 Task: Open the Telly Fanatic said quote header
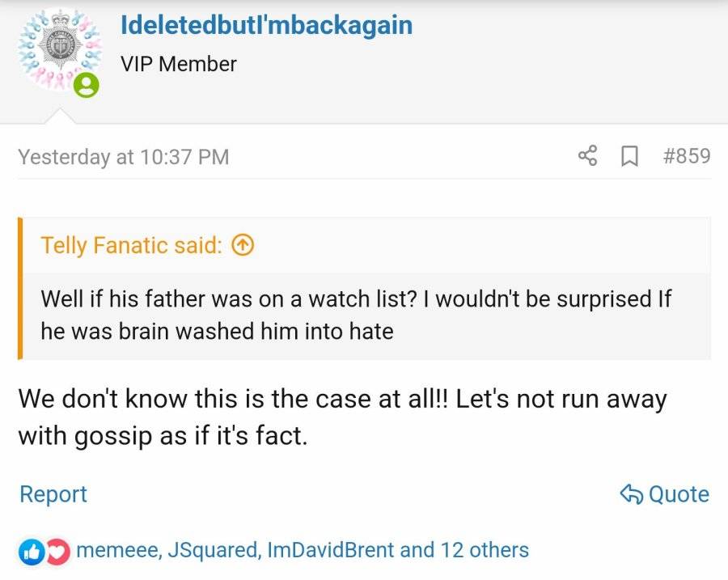click(x=131, y=245)
